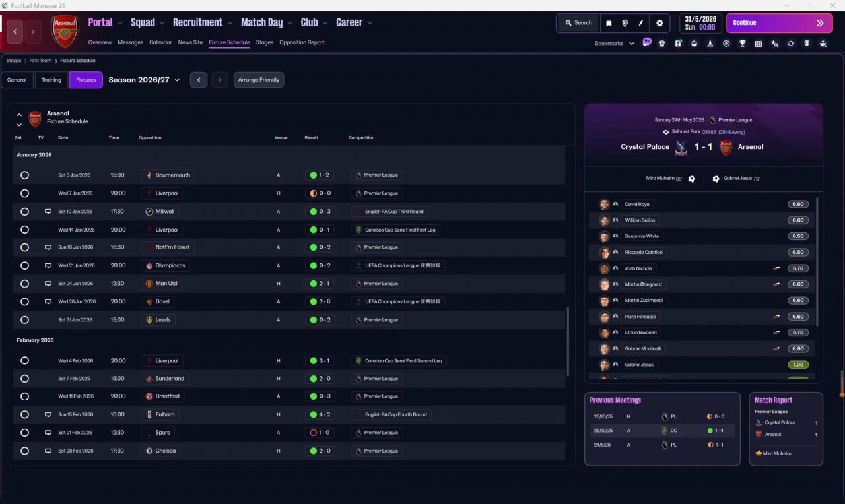
Task: Select the Chelsea fixture radio button
Action: 24,451
